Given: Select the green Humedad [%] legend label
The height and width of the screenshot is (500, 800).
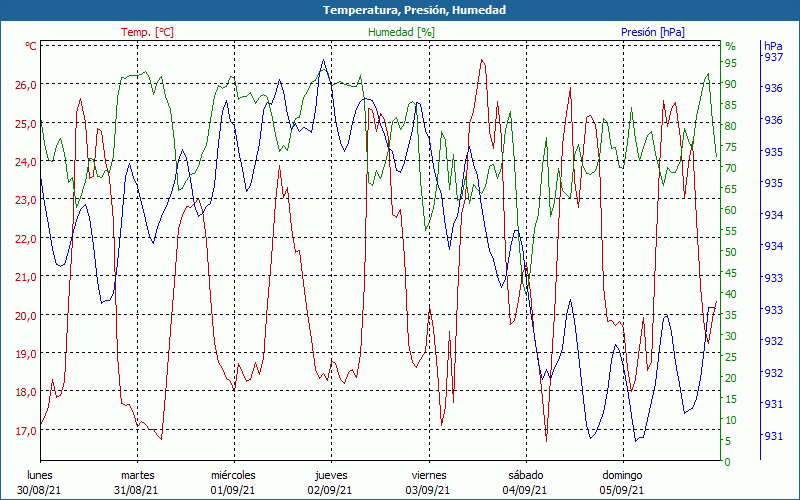Looking at the screenshot, I should click(x=402, y=32).
